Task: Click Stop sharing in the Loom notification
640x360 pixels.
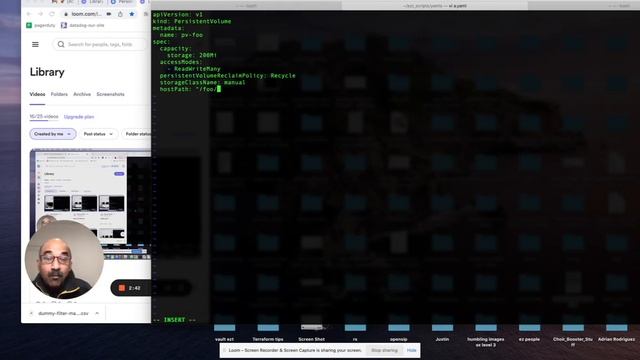Action: tap(384, 350)
